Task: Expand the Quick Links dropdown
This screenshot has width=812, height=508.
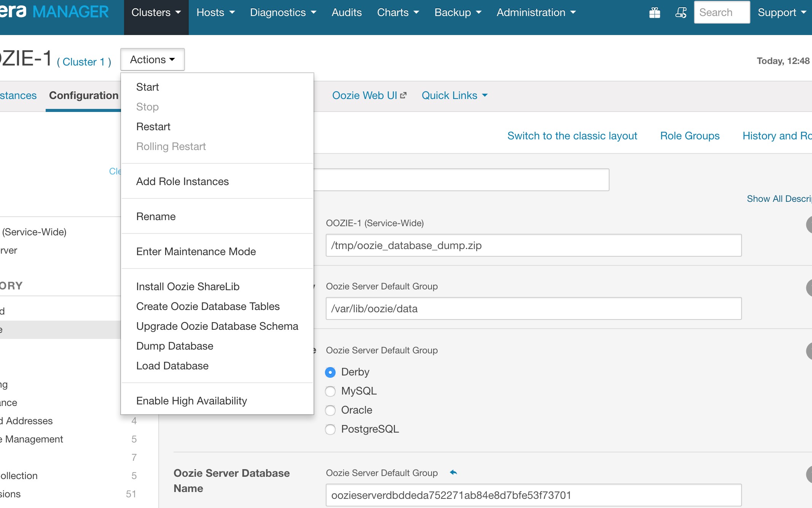Action: pyautogui.click(x=454, y=95)
